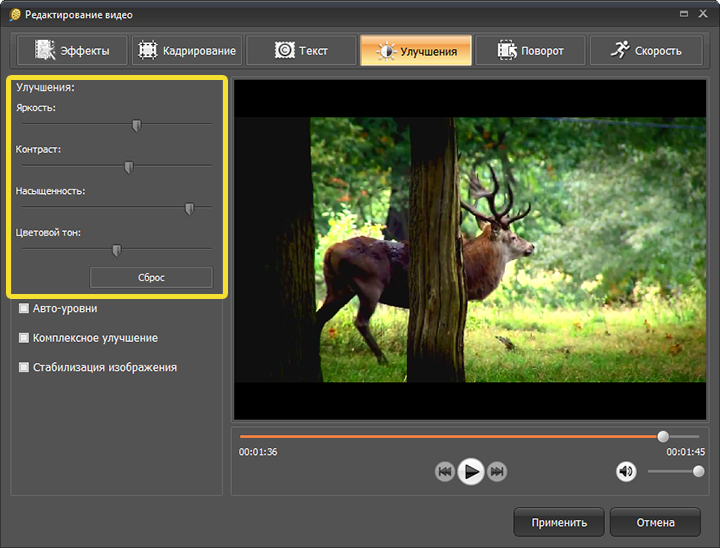This screenshot has height=548, width=720.
Task: Enable the Авто-уровни checkbox
Action: [24, 309]
